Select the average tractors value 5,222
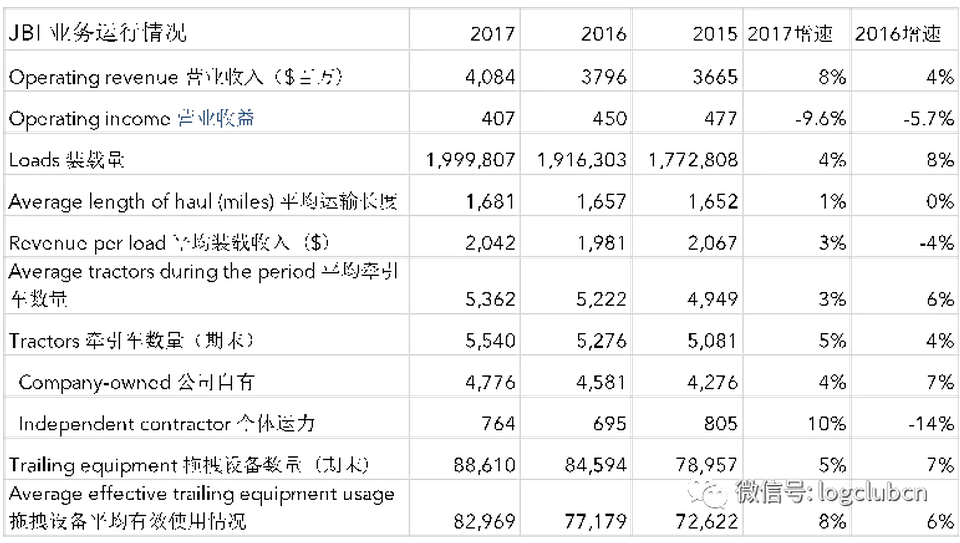960x543 pixels. pyautogui.click(x=601, y=299)
